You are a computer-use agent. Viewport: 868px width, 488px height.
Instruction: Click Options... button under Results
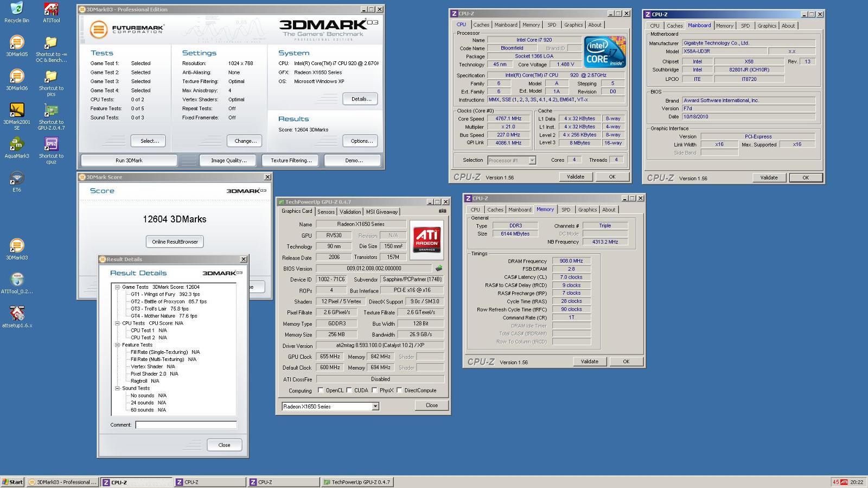pos(361,141)
